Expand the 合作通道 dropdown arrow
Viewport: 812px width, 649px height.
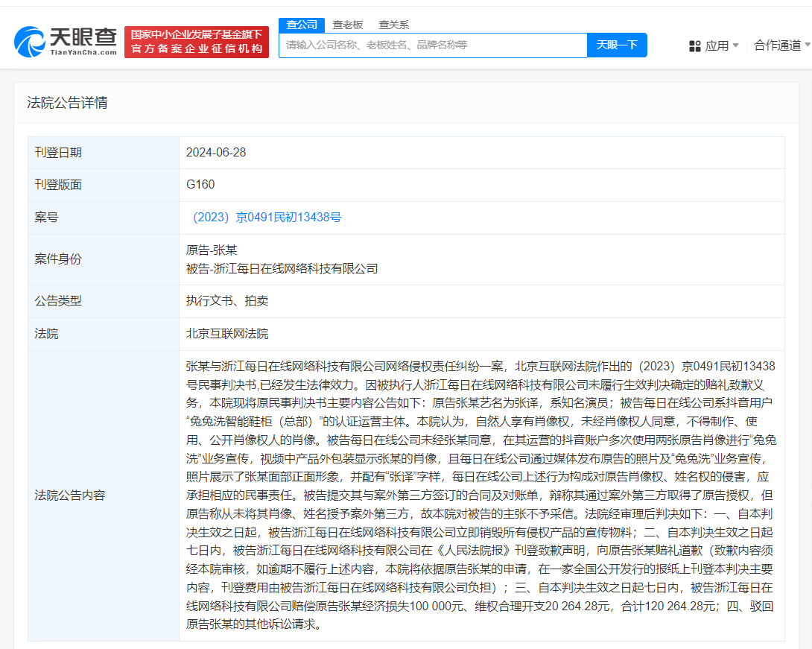(807, 45)
